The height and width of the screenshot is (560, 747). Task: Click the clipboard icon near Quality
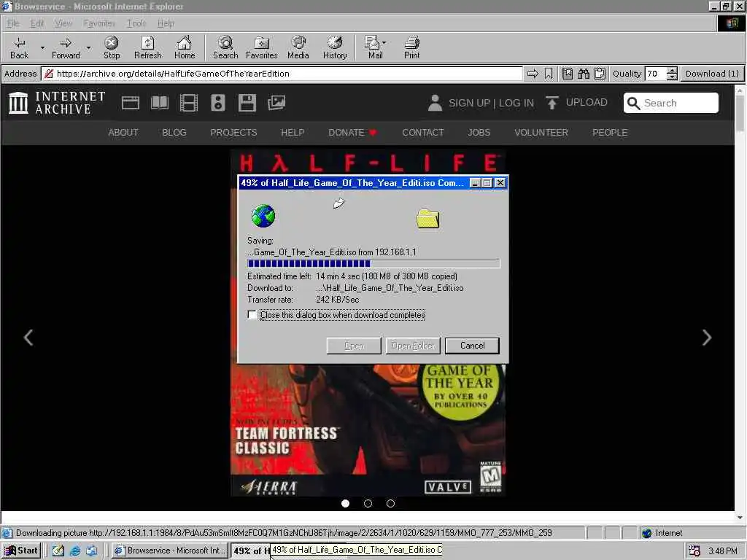(600, 74)
